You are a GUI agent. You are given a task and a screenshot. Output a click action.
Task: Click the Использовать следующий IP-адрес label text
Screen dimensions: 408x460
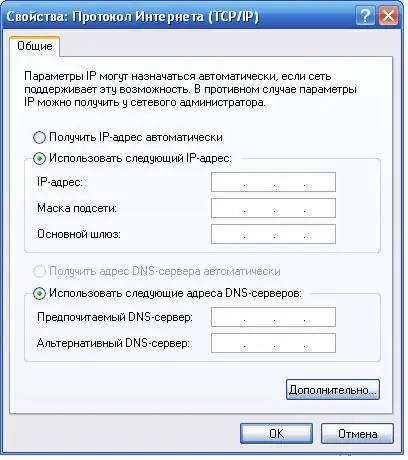tap(140, 158)
